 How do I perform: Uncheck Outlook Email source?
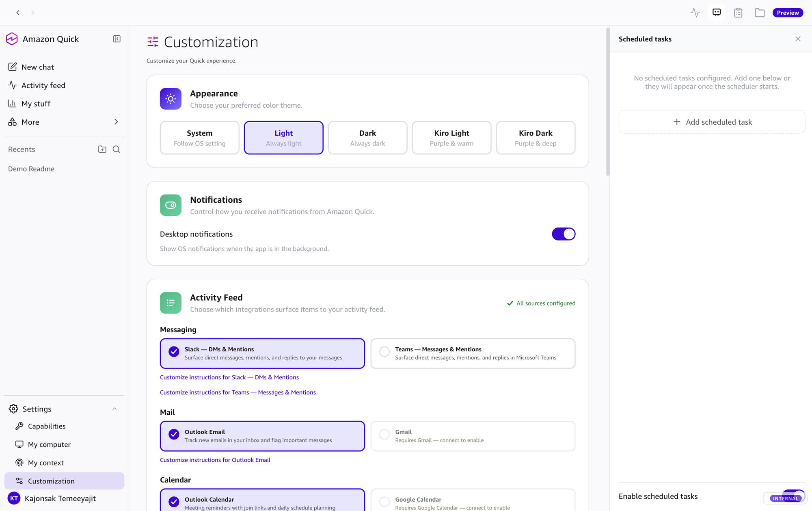click(262, 436)
